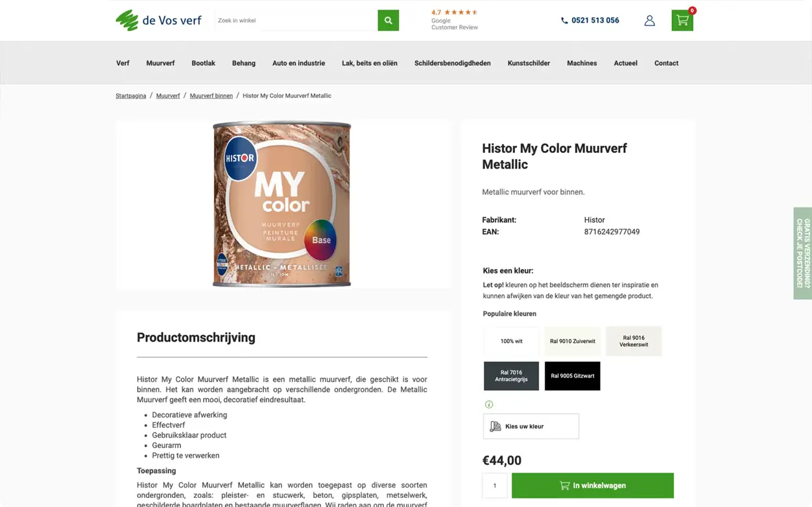
Task: Select Ral 9016 Verkeerswit color
Action: point(634,341)
